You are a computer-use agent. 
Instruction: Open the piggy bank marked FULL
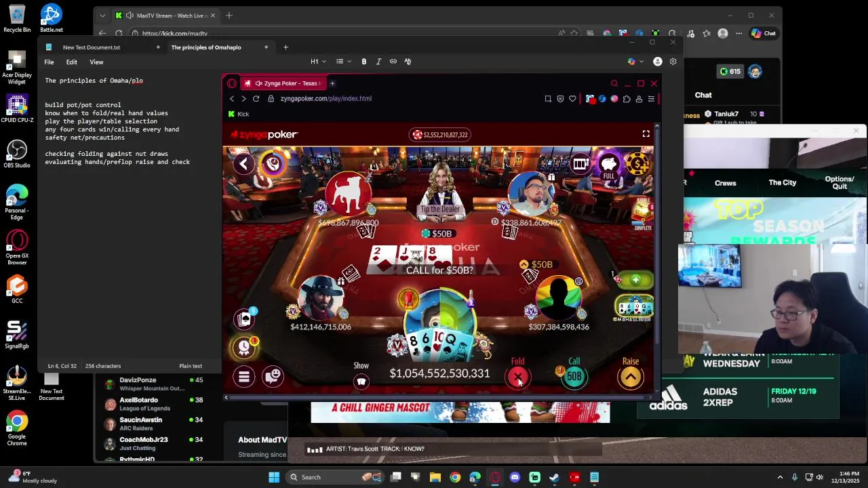pos(609,165)
